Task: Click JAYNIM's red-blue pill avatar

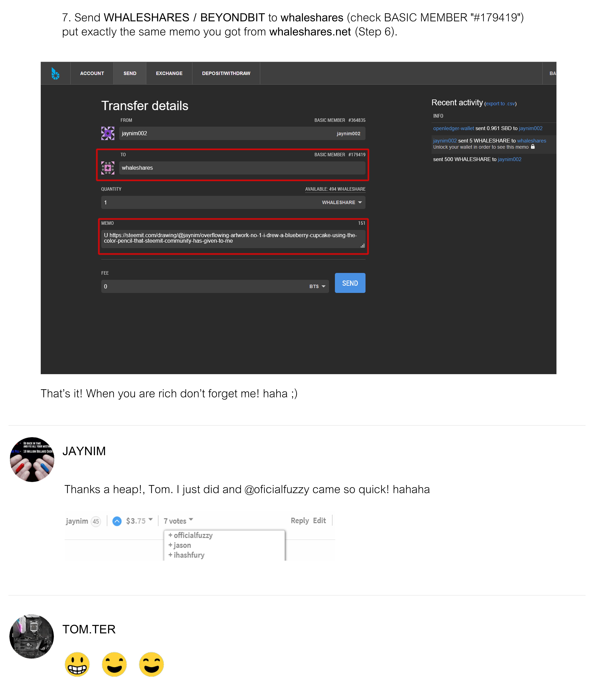Action: click(32, 459)
